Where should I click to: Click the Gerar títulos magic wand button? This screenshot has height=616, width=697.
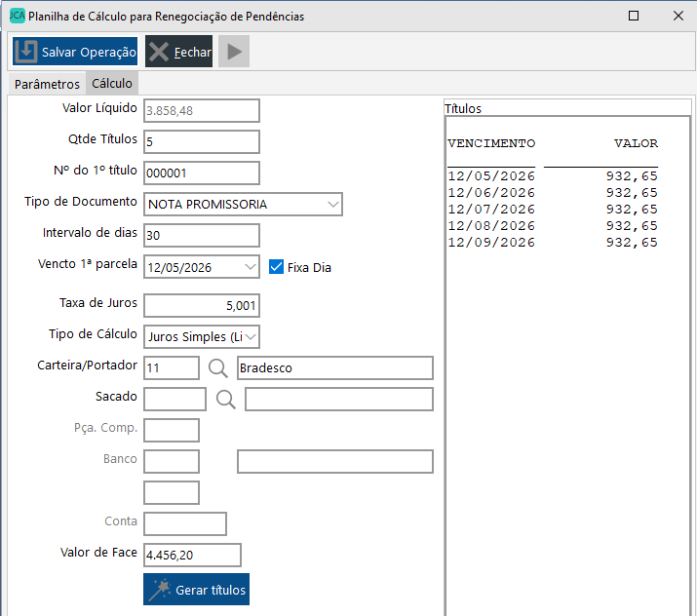point(196,590)
